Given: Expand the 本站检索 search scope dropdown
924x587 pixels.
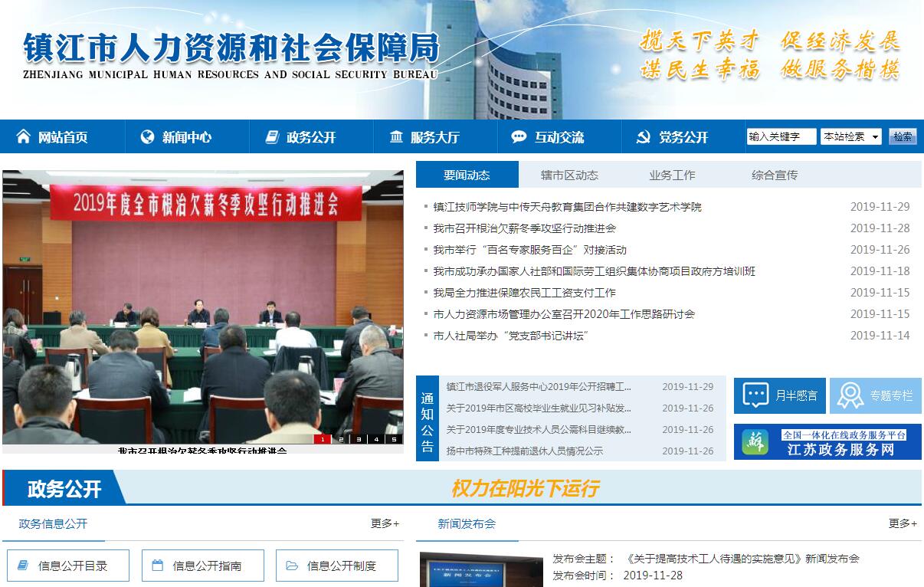Looking at the screenshot, I should click(850, 136).
